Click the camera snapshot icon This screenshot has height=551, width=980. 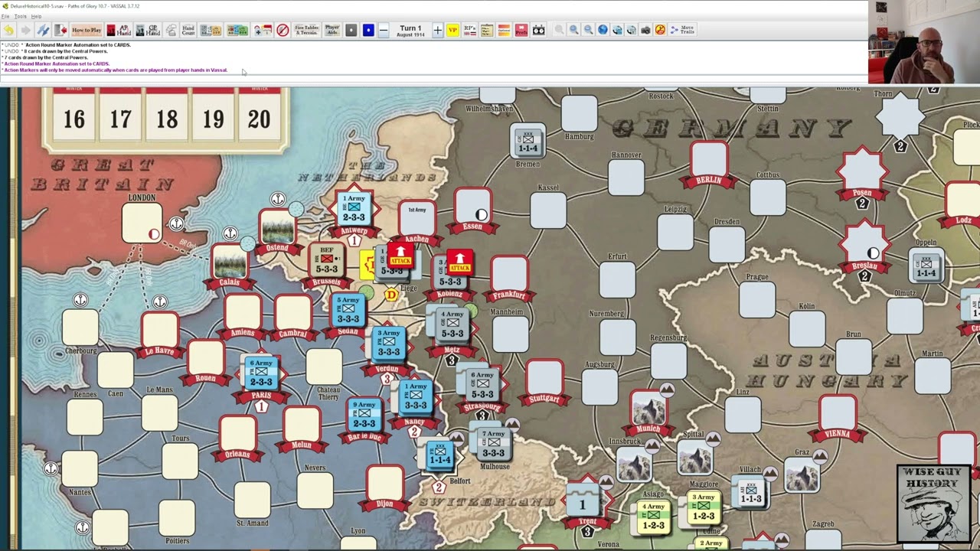(x=646, y=30)
